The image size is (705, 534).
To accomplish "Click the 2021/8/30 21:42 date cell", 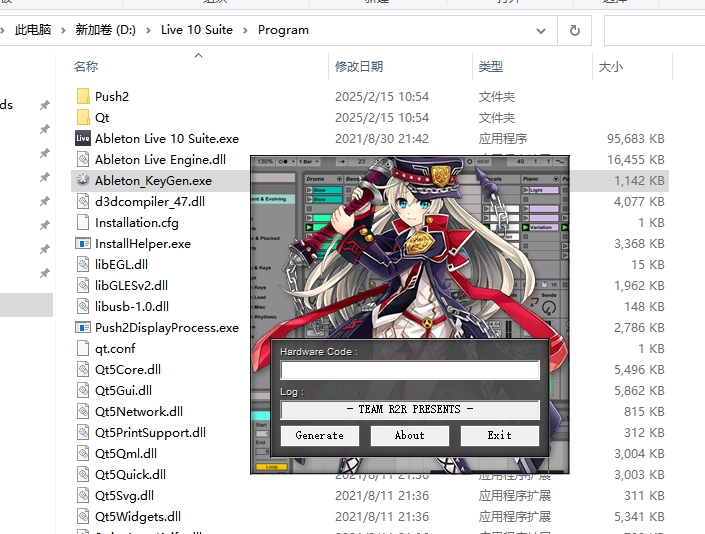I will click(382, 138).
